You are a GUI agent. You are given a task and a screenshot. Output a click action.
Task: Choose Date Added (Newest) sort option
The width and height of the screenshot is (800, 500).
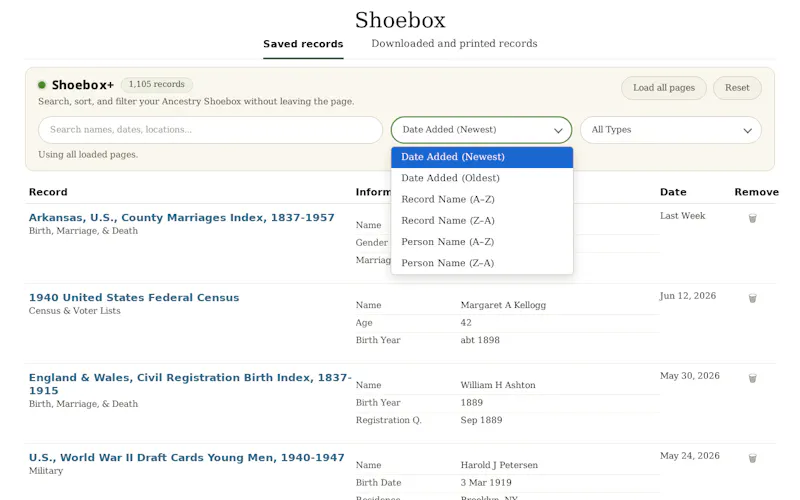(482, 157)
